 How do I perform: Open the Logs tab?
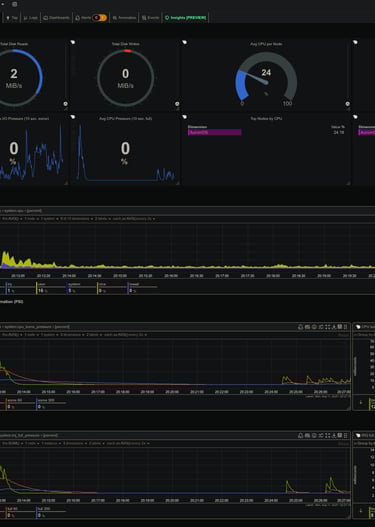pyautogui.click(x=30, y=18)
